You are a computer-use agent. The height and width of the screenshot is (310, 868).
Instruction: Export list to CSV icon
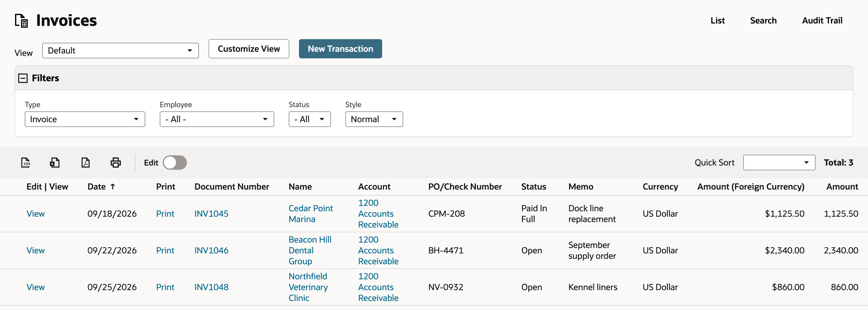[26, 163]
